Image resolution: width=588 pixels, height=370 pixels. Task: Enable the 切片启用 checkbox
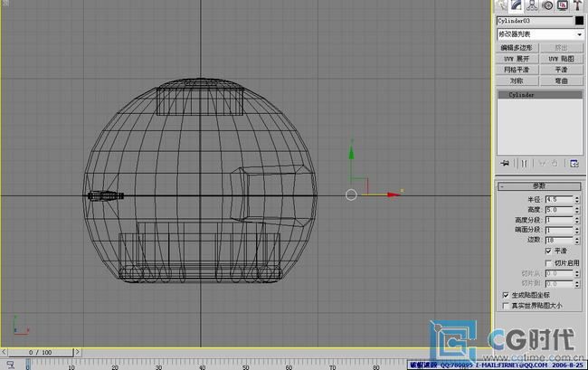pos(548,262)
